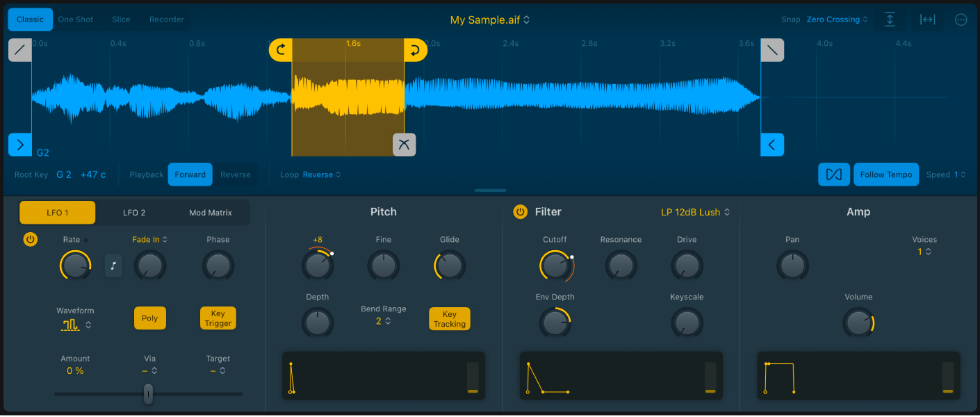Click the note sync icon beside Rate knob
This screenshot has width=980, height=417.
click(113, 265)
